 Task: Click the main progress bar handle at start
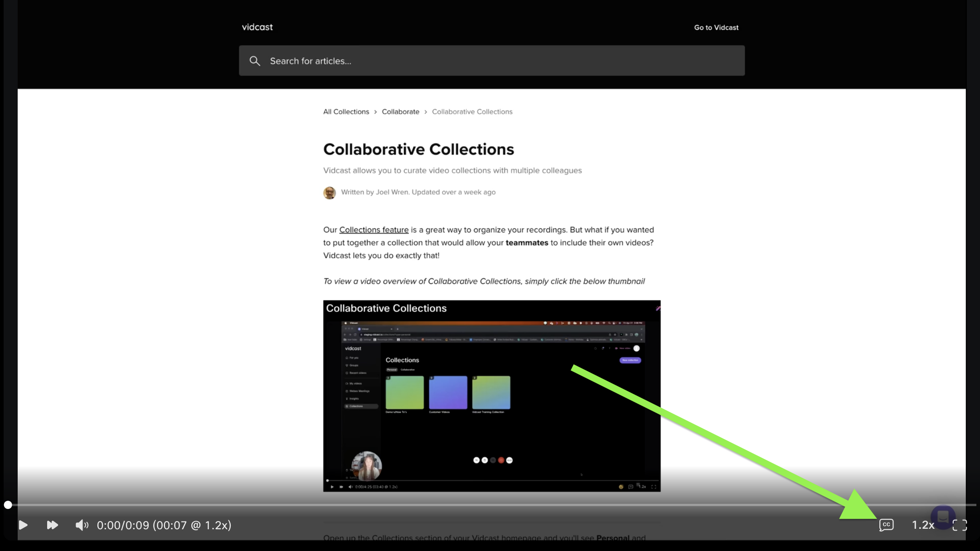pos(8,505)
